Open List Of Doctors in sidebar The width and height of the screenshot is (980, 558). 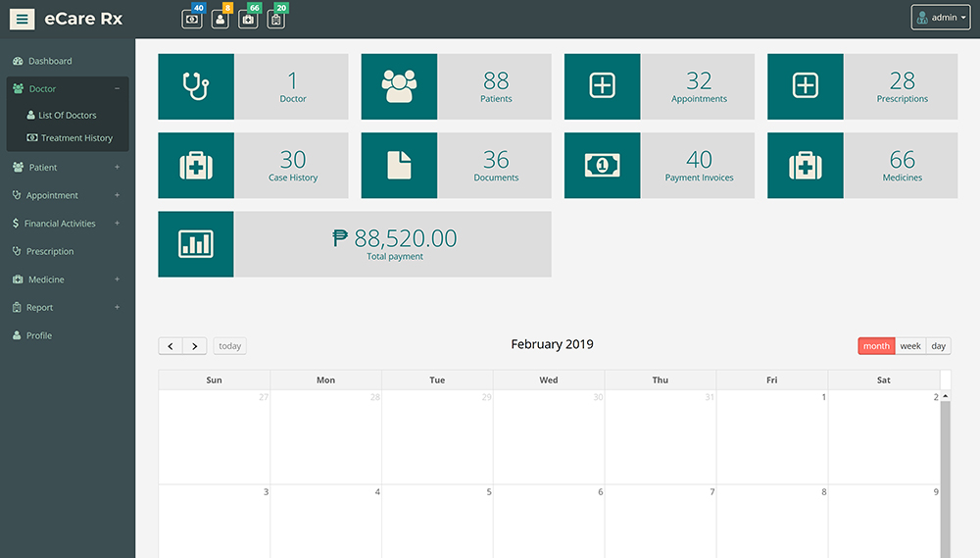[x=67, y=116]
